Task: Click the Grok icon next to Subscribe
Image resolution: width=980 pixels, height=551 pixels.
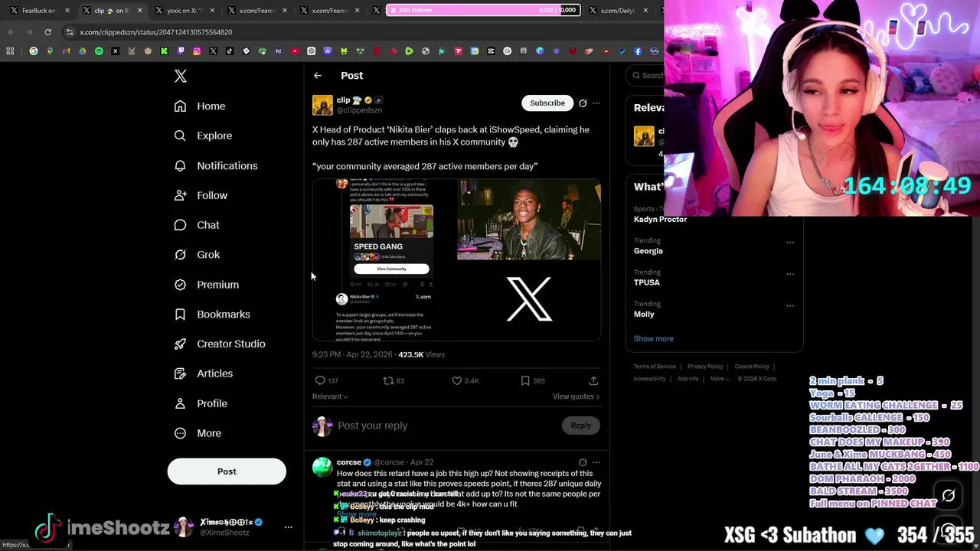Action: [583, 103]
